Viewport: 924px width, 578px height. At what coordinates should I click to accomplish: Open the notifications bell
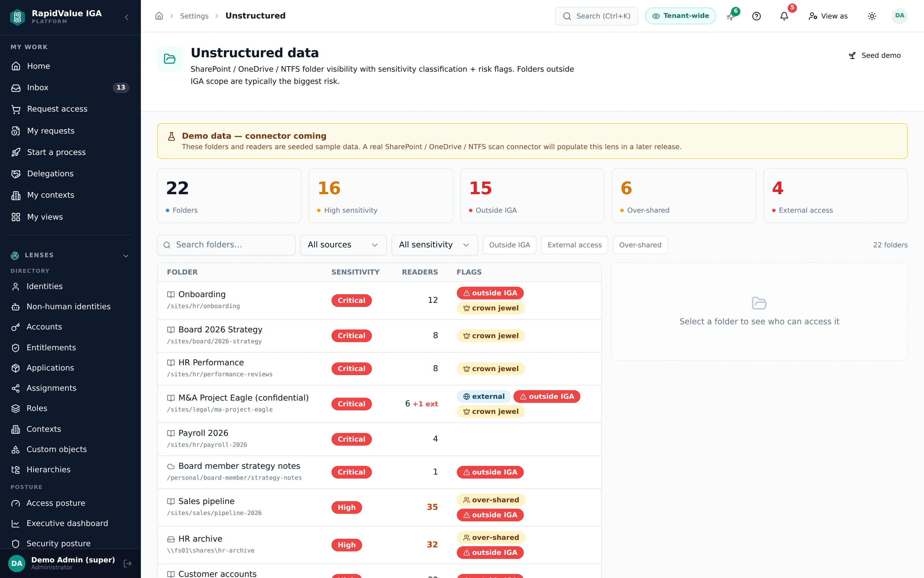pyautogui.click(x=784, y=16)
